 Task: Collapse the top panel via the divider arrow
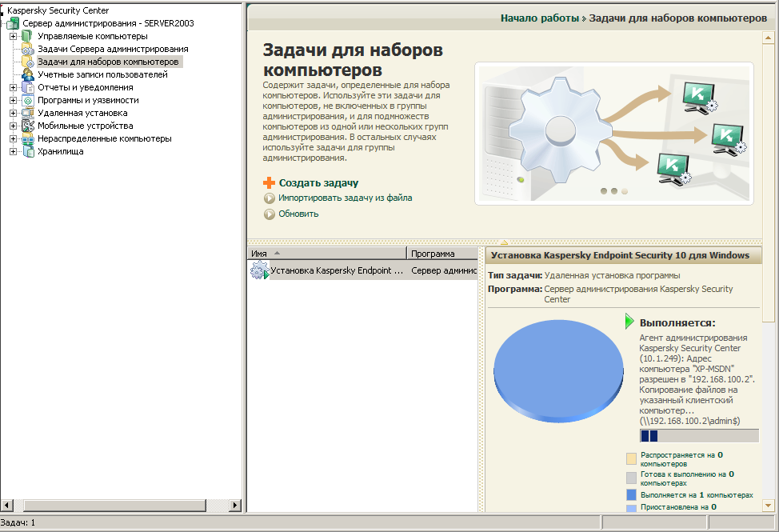click(x=504, y=243)
